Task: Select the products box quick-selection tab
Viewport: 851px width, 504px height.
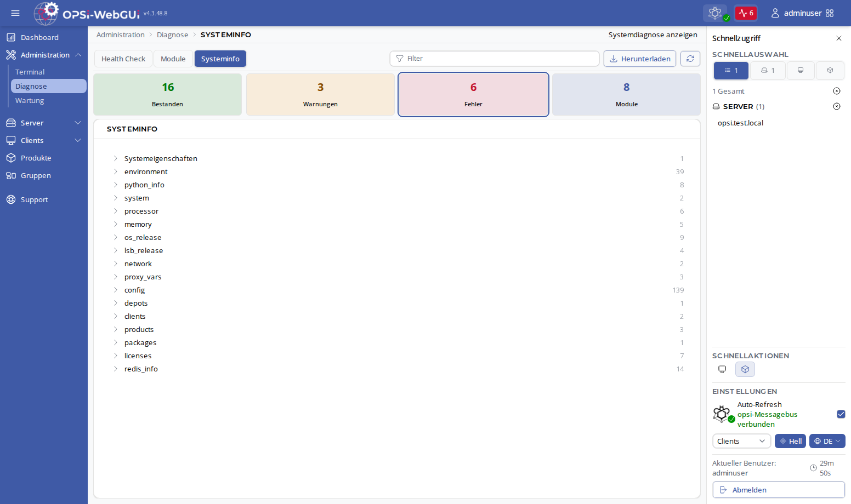Action: (830, 71)
